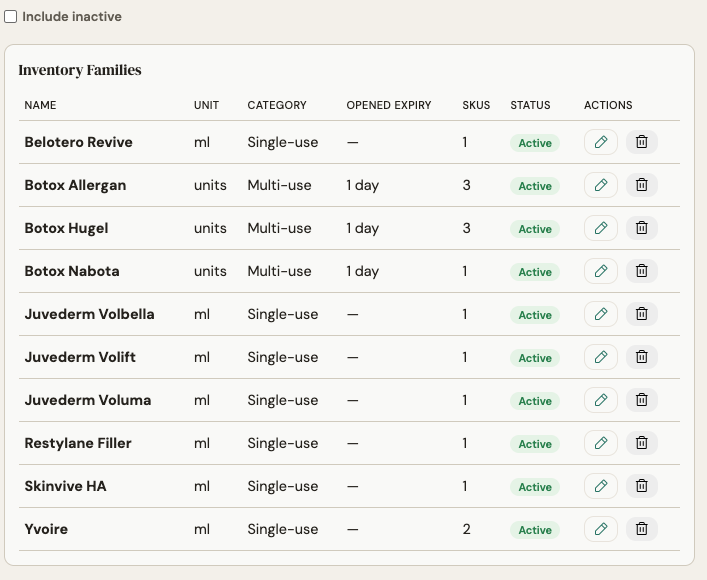Click the SKU count 2 for Yvoire

[x=466, y=529]
